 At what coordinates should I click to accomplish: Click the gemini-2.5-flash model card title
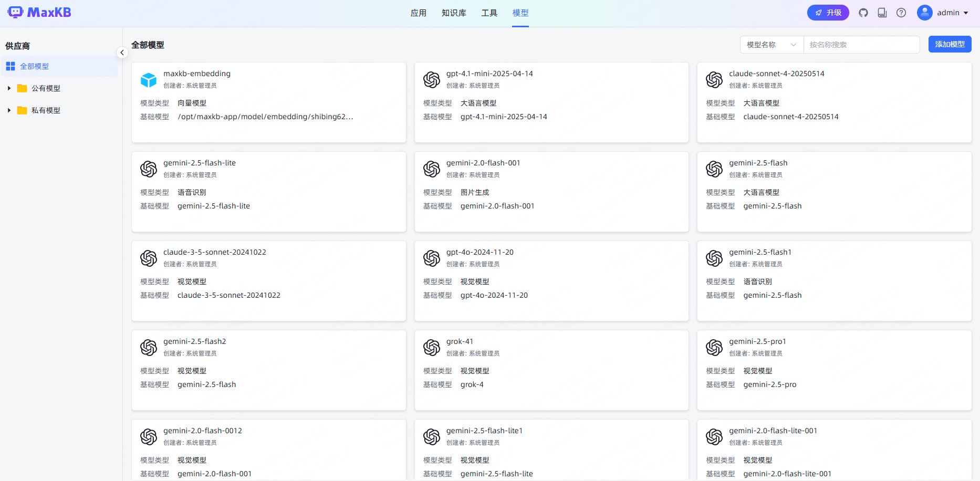point(758,163)
